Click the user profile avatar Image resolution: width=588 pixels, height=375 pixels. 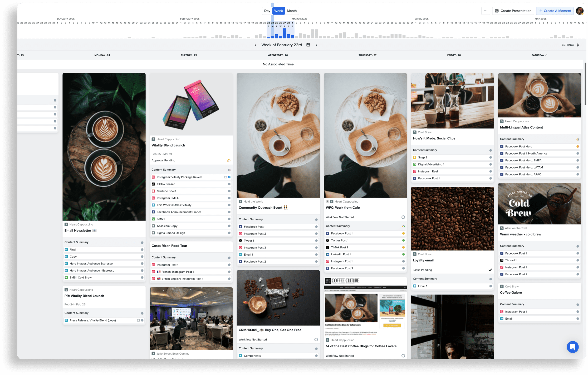click(580, 11)
